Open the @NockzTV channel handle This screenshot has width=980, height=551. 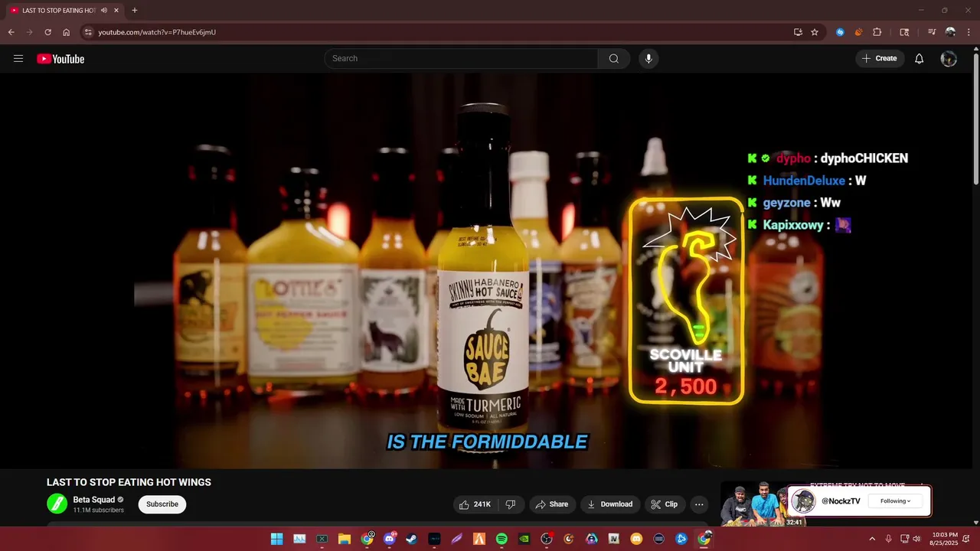pos(841,501)
